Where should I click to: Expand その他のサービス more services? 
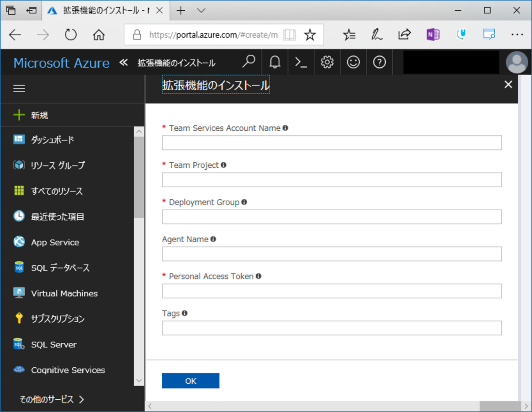[52, 399]
